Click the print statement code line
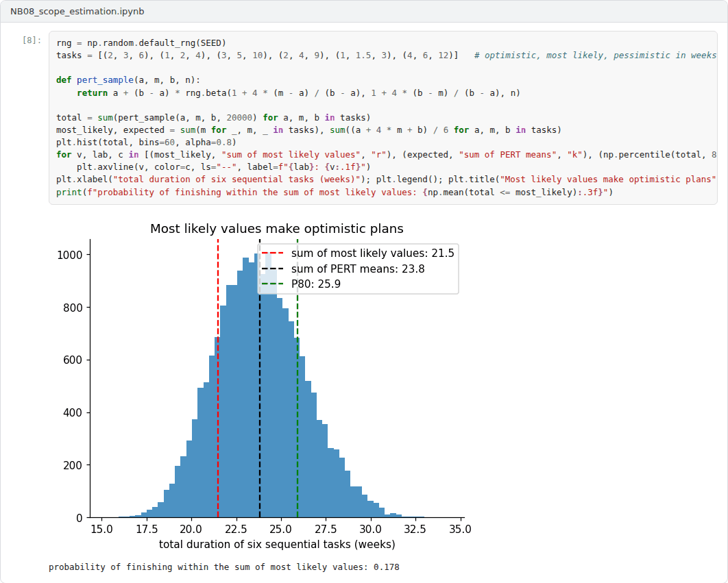Screen dimensions: 728x583 coord(335,192)
